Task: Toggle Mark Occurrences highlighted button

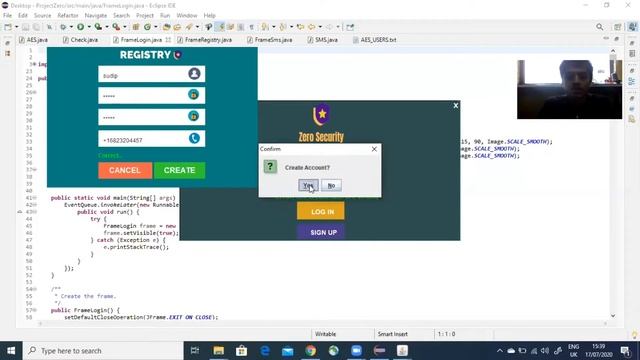Action: tap(220, 27)
